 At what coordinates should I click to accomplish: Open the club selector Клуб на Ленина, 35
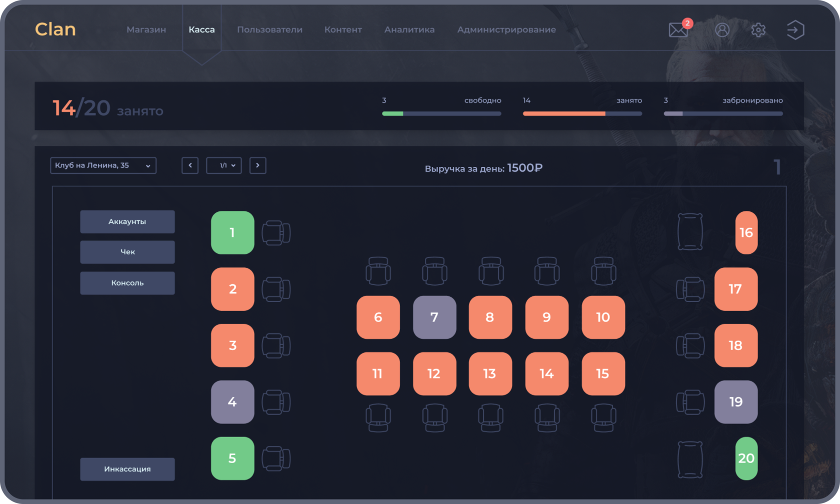point(103,165)
